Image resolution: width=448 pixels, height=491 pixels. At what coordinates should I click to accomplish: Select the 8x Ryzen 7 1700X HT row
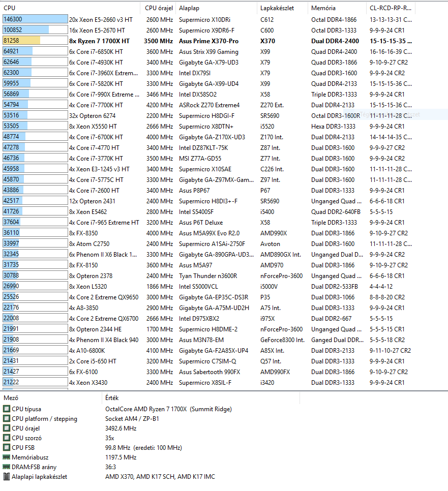coord(209,41)
